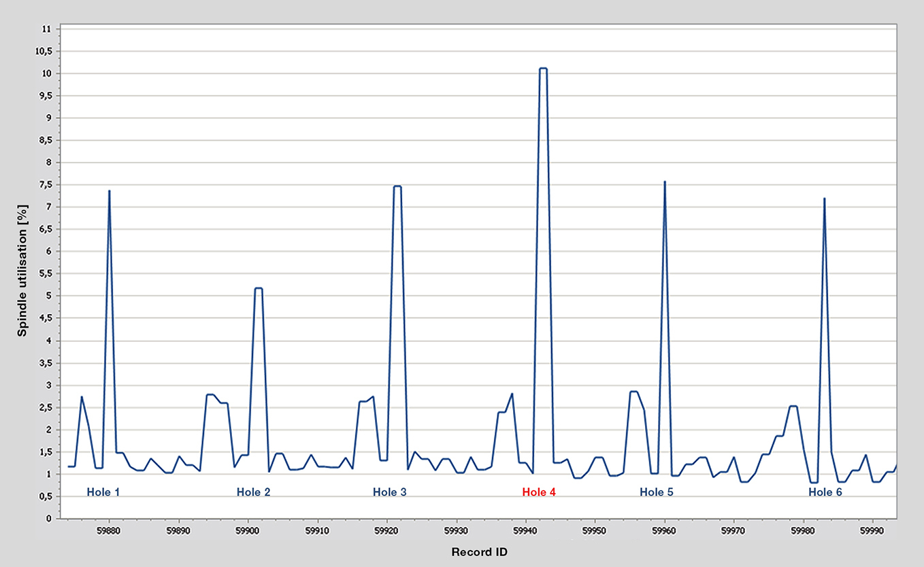Click the Hole 6 spike tip near 7

click(825, 199)
